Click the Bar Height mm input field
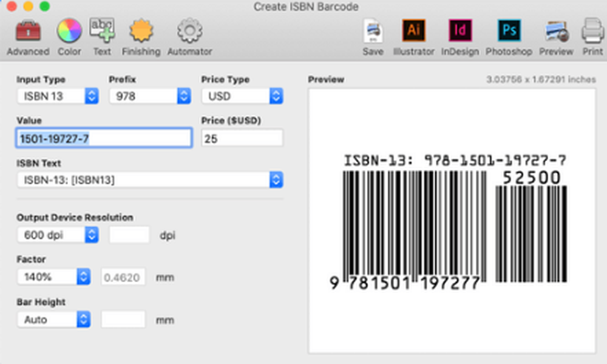Image resolution: width=607 pixels, height=364 pixels. click(123, 320)
